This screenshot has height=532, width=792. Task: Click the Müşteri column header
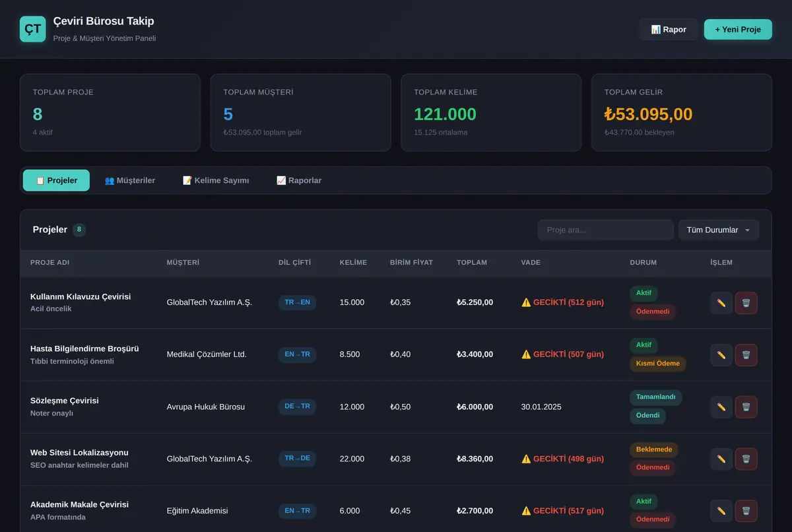pos(183,263)
